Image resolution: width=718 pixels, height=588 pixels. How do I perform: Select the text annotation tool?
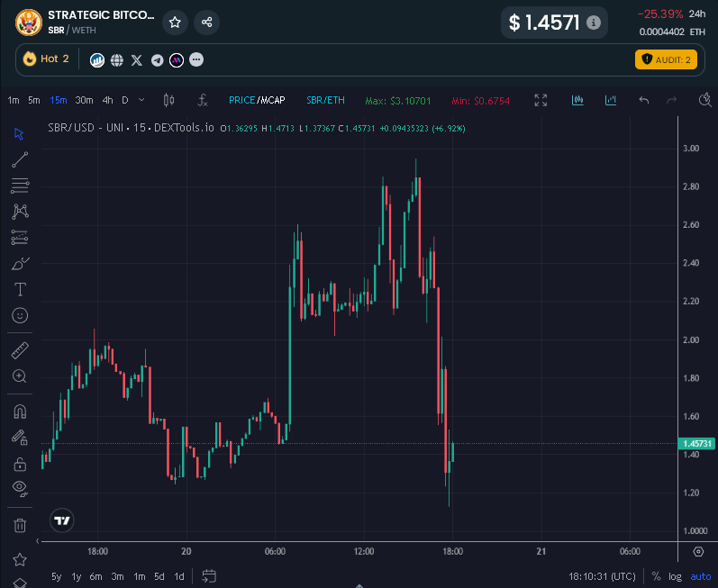click(x=20, y=289)
